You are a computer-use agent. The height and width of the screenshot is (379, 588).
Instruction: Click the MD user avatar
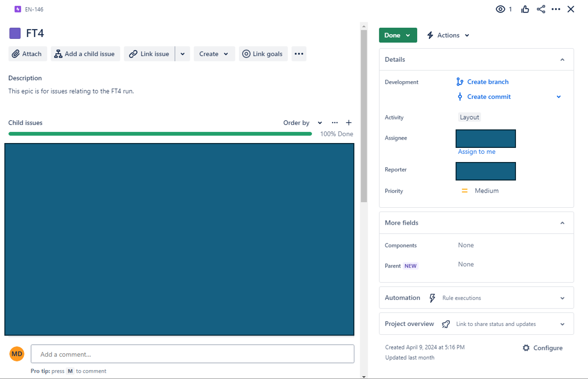click(17, 354)
